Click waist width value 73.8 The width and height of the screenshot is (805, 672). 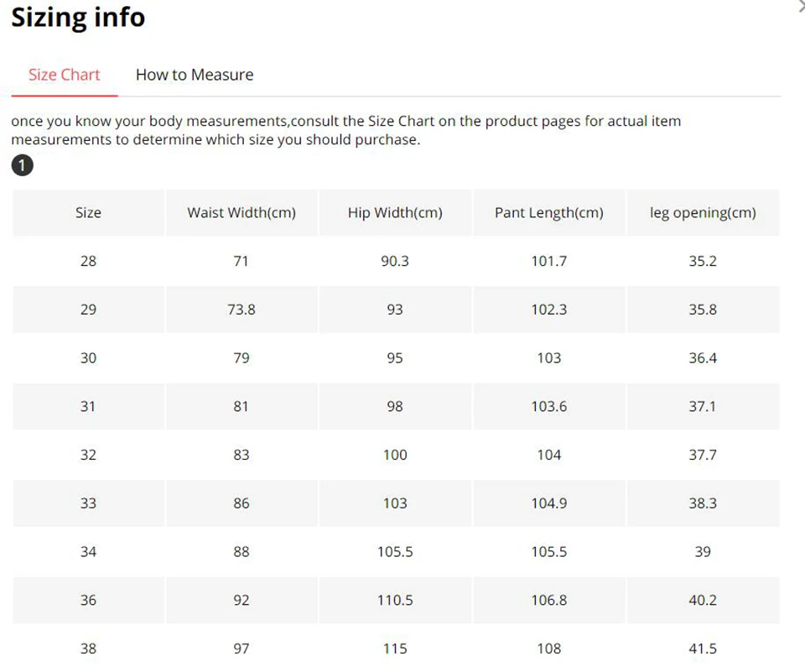[241, 310]
